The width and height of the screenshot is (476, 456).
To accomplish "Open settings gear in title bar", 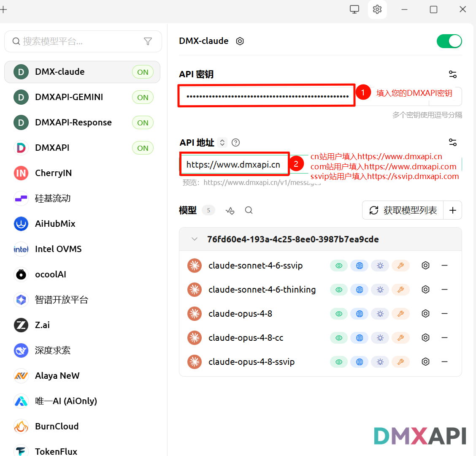I will [377, 9].
